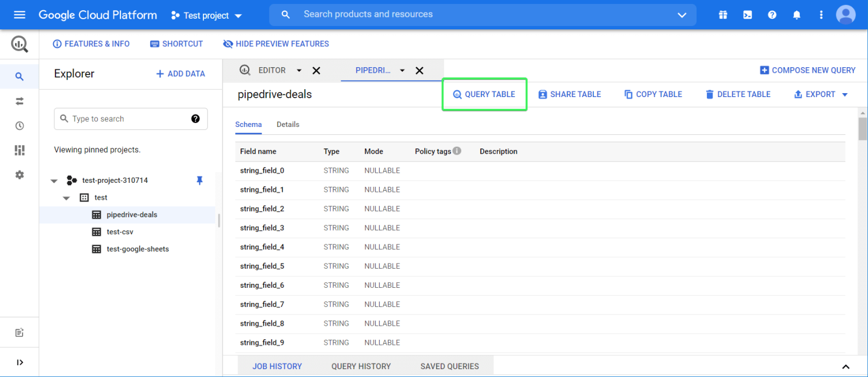The image size is (868, 377).
Task: Collapse the left panel with the arrow toggle
Action: click(19, 362)
